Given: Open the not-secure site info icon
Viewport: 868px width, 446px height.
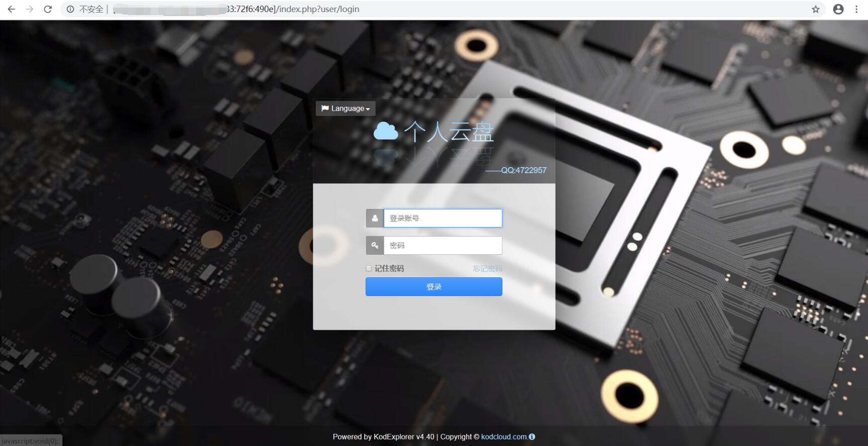Looking at the screenshot, I should click(70, 9).
